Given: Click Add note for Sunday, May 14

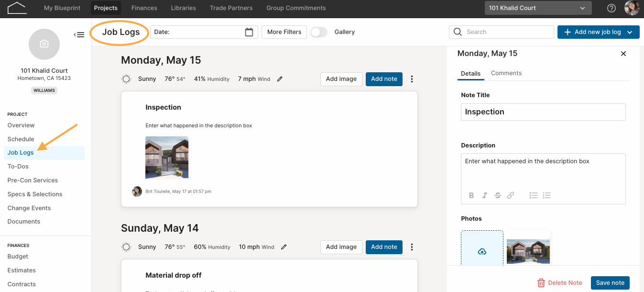Looking at the screenshot, I should tap(384, 247).
